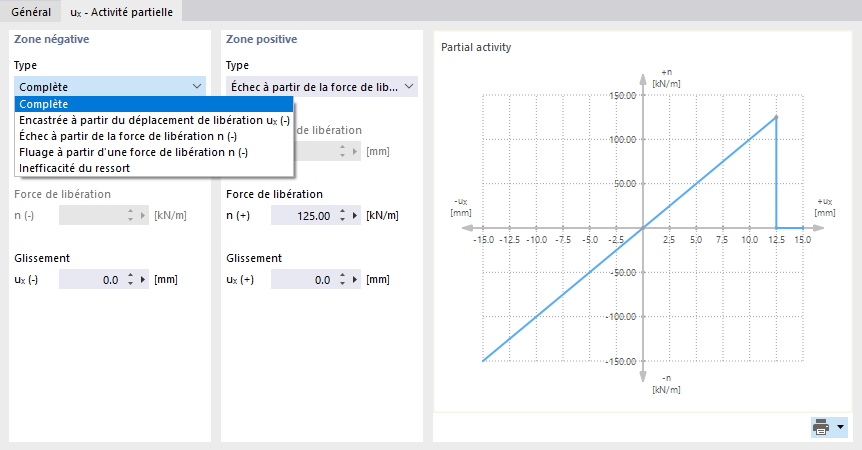Open the Zone négative Type dropdown

coord(110,86)
